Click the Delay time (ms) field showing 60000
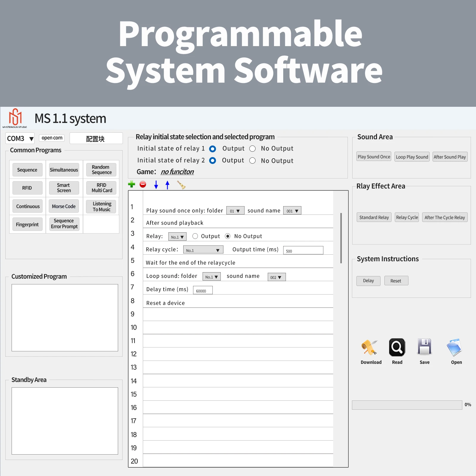The height and width of the screenshot is (476, 476). (203, 290)
